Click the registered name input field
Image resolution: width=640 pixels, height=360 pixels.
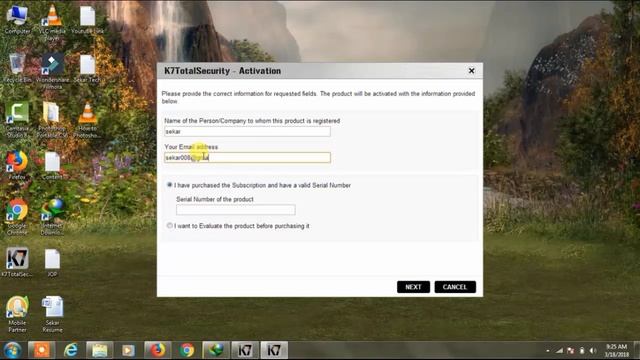[x=247, y=131]
